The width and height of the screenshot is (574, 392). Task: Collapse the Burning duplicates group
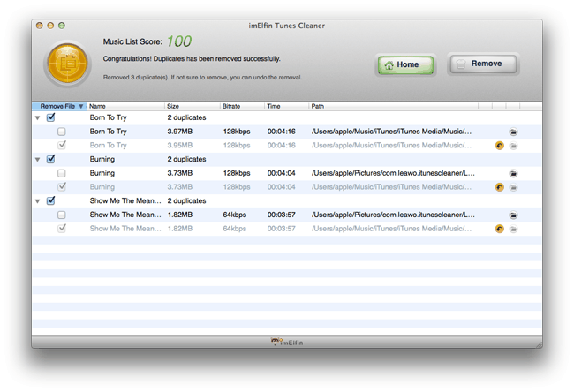point(37,160)
